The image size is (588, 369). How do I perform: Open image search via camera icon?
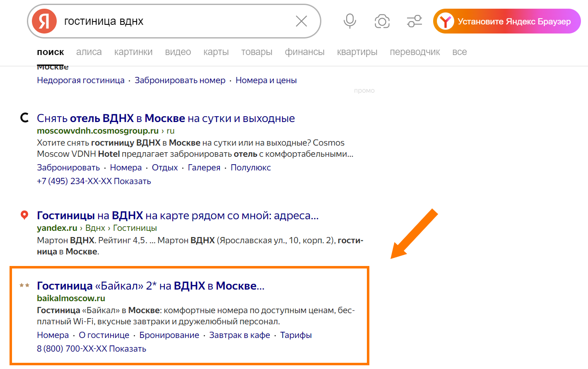pyautogui.click(x=382, y=21)
